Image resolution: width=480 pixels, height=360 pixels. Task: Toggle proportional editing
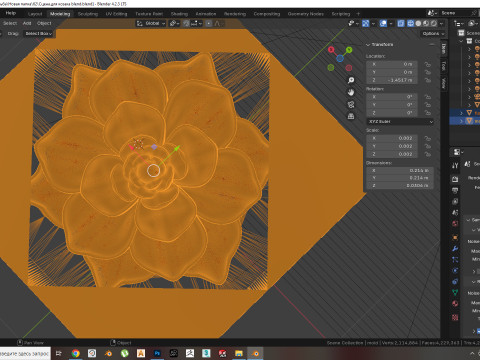click(x=209, y=23)
